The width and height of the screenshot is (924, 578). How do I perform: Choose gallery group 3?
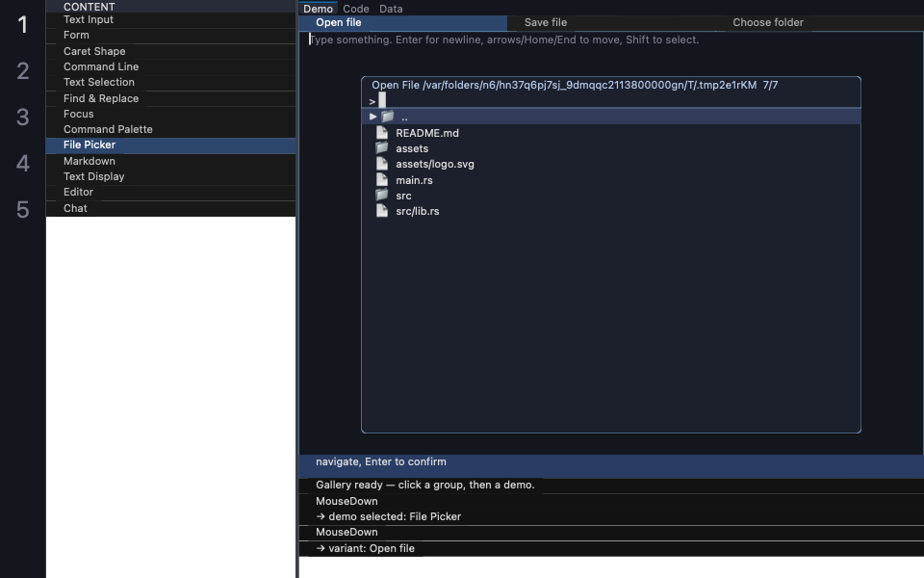point(22,117)
